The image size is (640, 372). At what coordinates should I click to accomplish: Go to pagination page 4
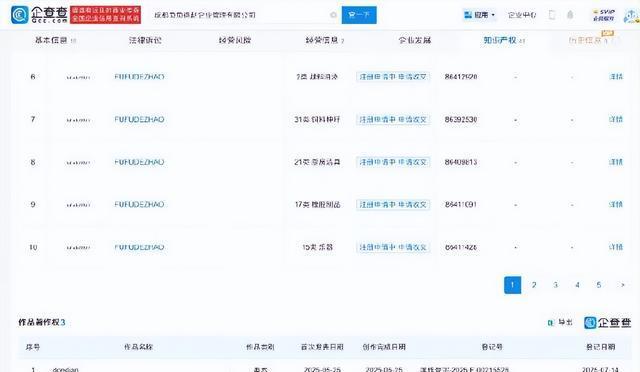coord(577,285)
